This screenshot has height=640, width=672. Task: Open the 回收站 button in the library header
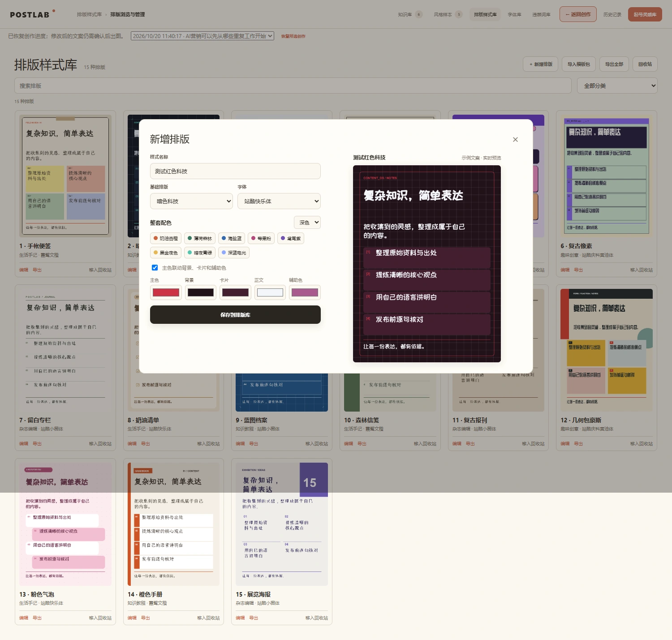coord(645,64)
